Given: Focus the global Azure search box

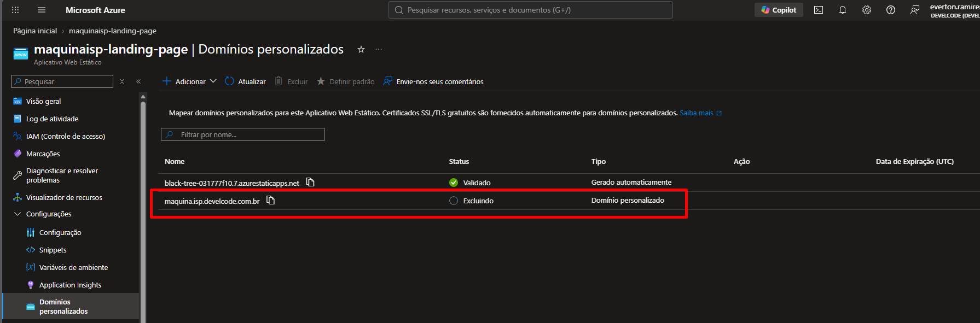Looking at the screenshot, I should tap(530, 10).
